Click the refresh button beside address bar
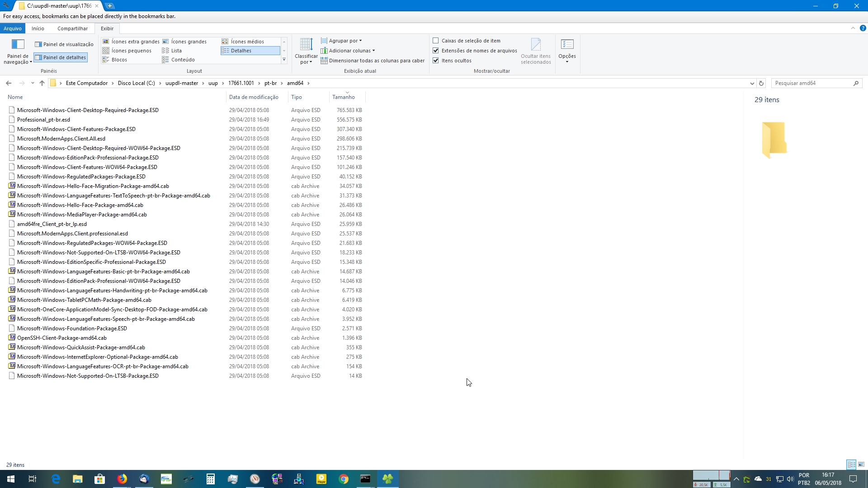868x488 pixels. coord(761,83)
